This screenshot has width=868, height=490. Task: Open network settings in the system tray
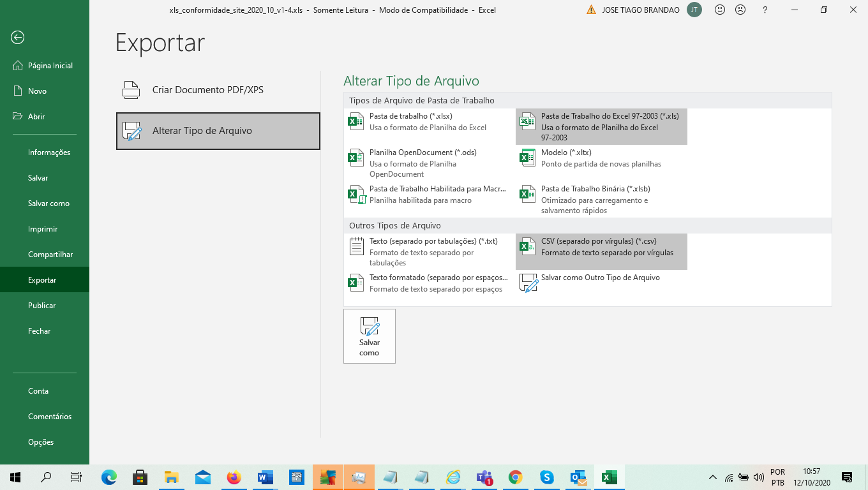click(x=729, y=477)
